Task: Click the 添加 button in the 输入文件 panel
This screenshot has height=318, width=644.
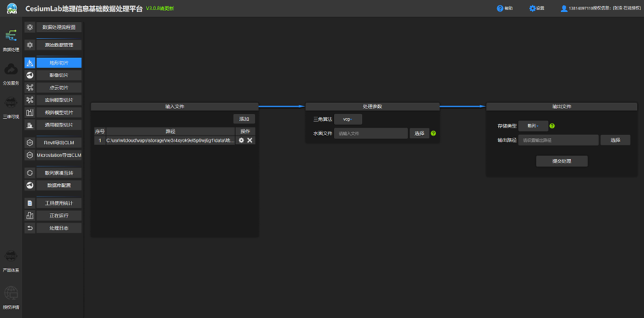Action: (x=244, y=119)
